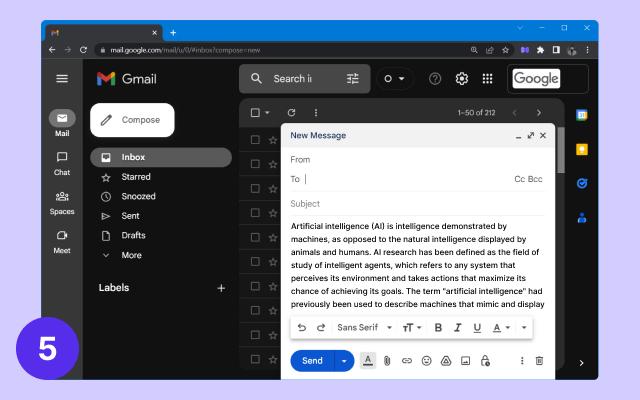Add Bcc recipients
Viewport: 640px width, 400px height.
(x=535, y=179)
